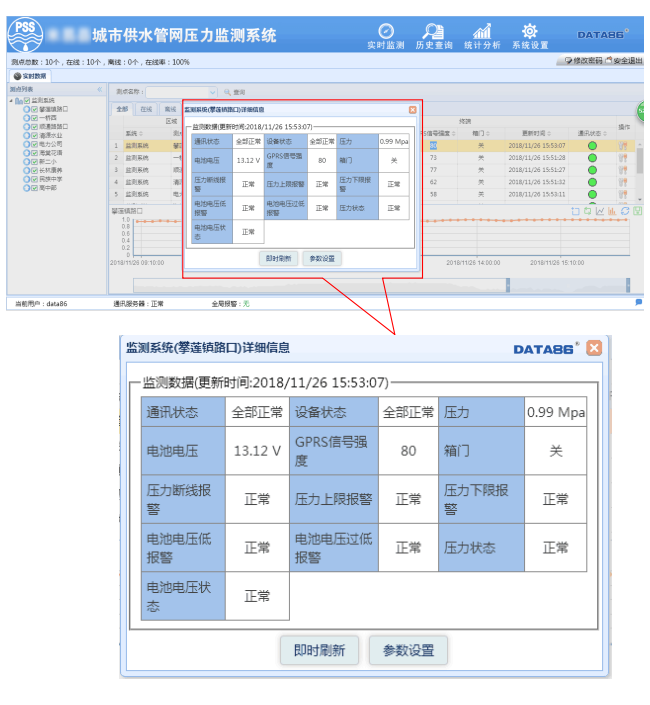Sort the table by the 通讯状态 column

(592, 134)
